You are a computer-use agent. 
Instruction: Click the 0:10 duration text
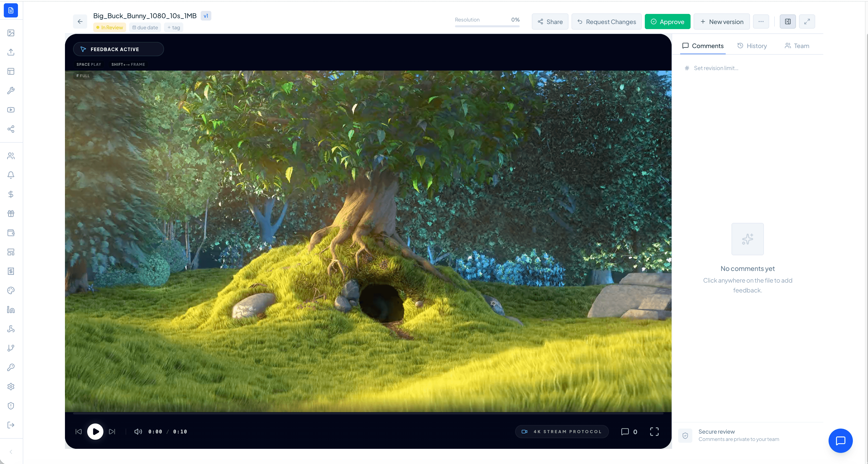pyautogui.click(x=180, y=432)
